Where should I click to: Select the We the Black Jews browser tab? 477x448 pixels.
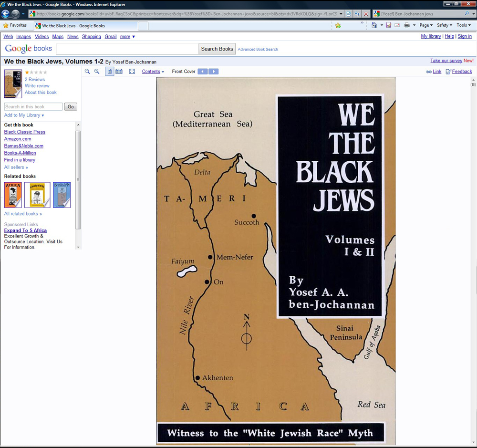[x=86, y=26]
